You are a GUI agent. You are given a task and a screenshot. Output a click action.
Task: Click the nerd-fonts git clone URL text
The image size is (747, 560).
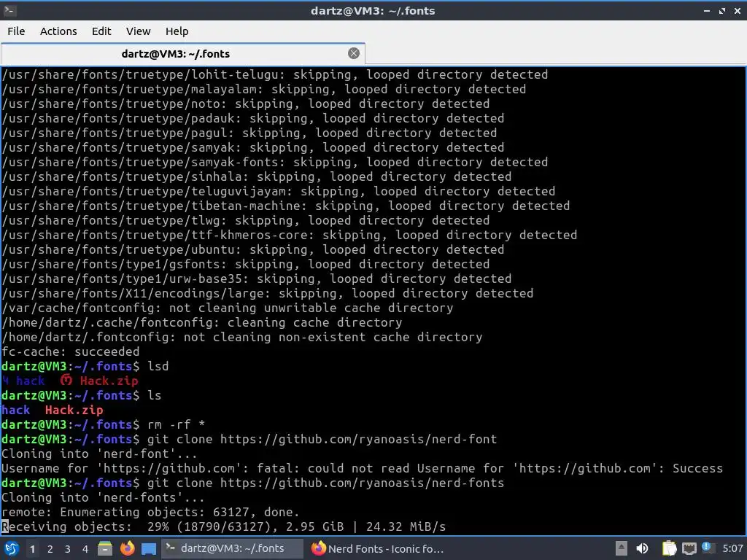tap(362, 483)
